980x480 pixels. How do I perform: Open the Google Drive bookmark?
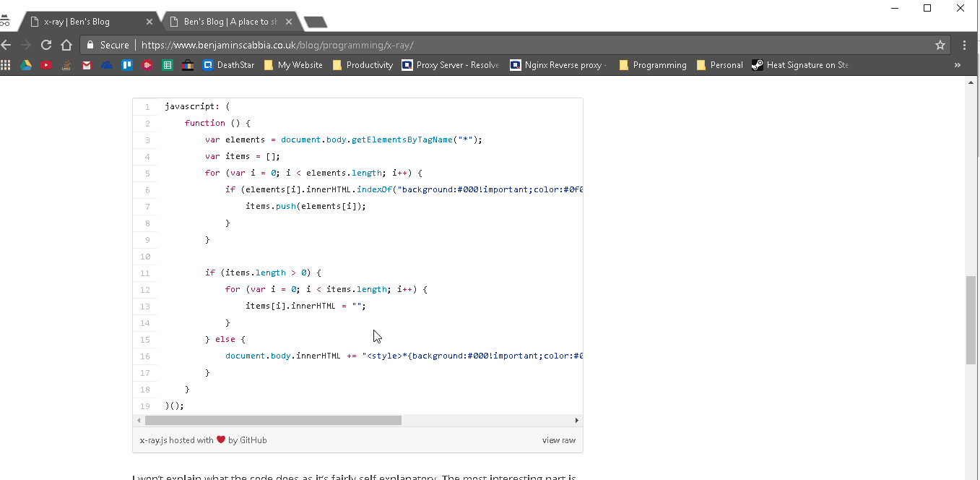(25, 65)
